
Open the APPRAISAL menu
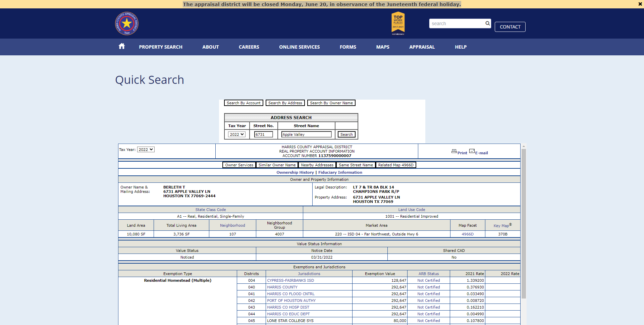click(x=422, y=47)
